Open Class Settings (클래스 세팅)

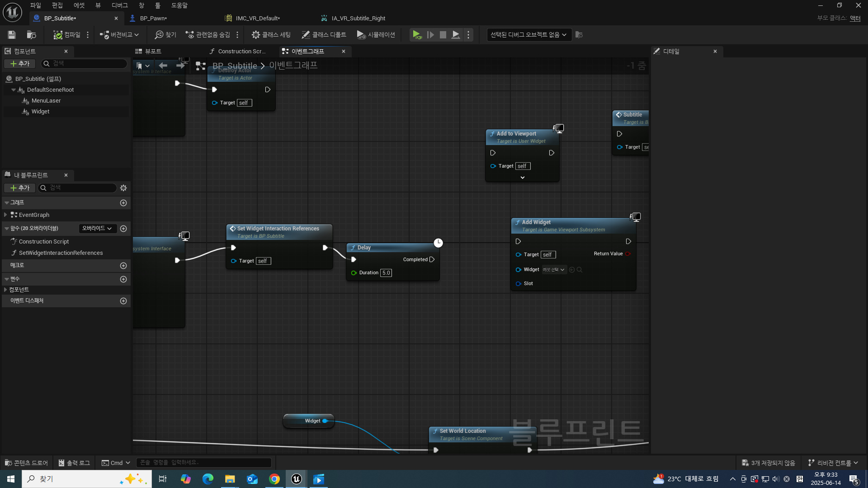(271, 35)
